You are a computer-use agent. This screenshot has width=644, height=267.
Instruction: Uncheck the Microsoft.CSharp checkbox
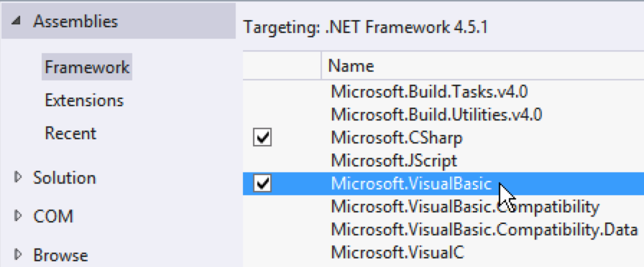pos(262,138)
